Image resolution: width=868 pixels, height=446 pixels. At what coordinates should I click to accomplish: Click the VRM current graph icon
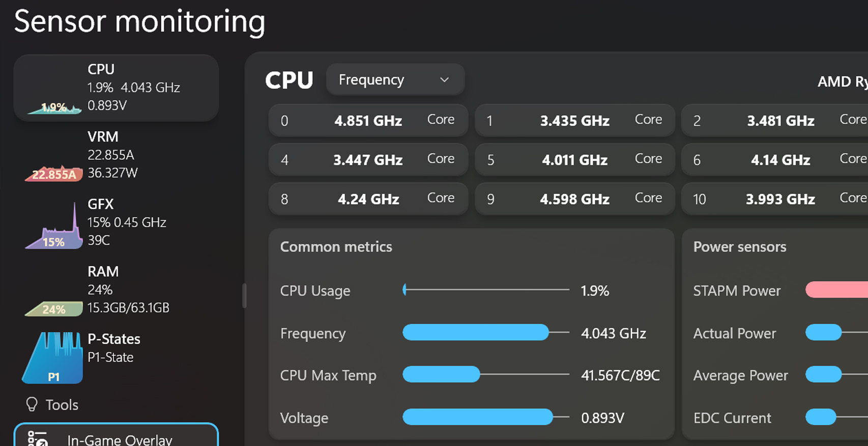[x=54, y=173]
